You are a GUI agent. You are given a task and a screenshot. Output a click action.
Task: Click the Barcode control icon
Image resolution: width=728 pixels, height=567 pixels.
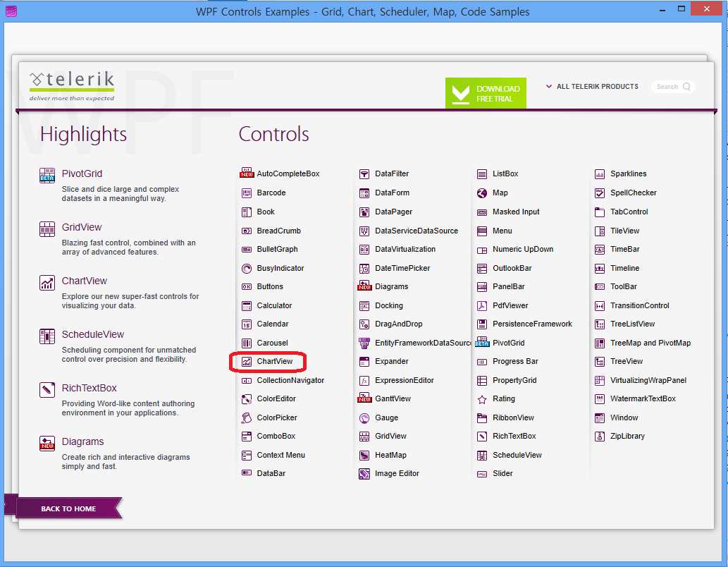tap(247, 193)
